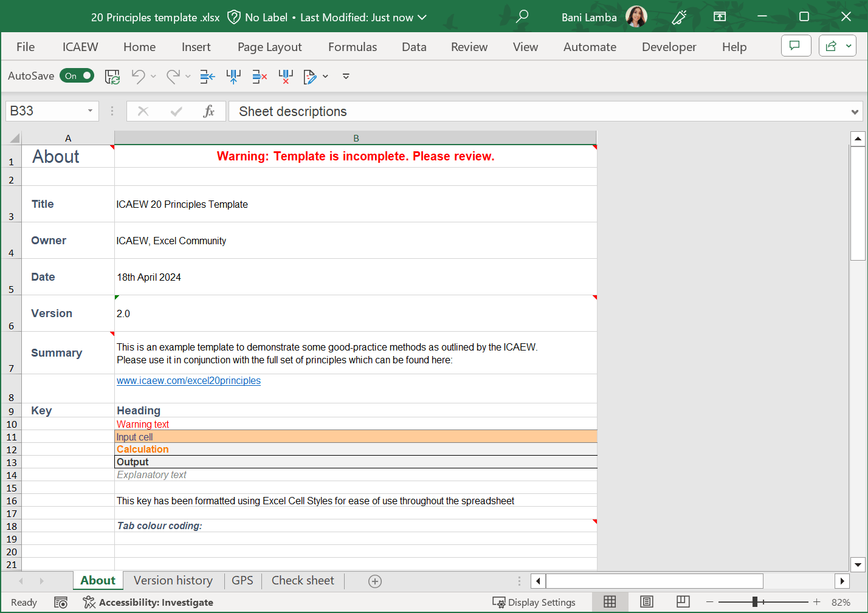The height and width of the screenshot is (613, 868).
Task: Open the Customize Quick Access Toolbar dropdown
Action: (x=346, y=77)
